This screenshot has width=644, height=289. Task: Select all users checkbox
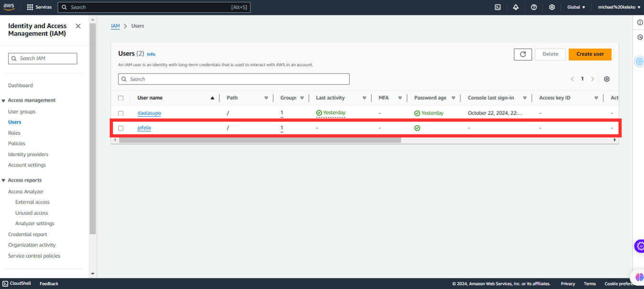click(121, 98)
